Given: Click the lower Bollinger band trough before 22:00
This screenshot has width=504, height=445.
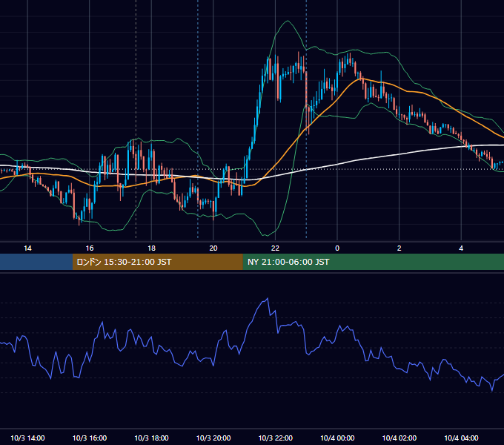Looking at the screenshot, I should [x=267, y=236].
